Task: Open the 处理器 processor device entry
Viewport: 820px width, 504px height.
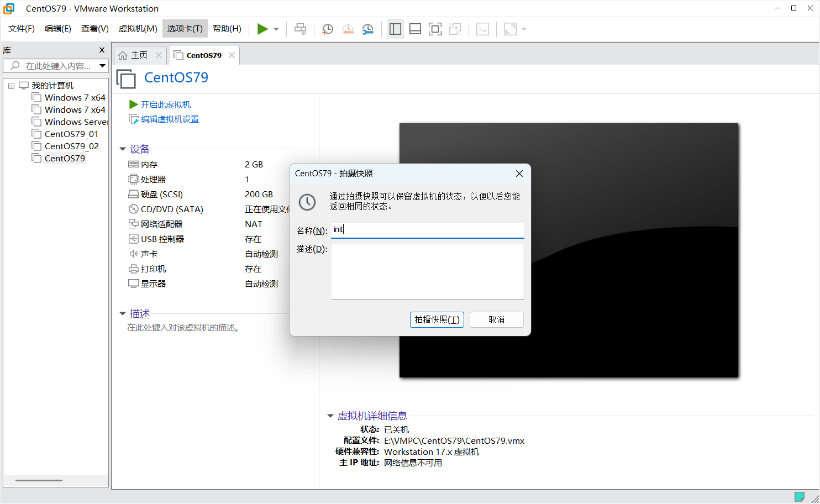Action: [147, 180]
